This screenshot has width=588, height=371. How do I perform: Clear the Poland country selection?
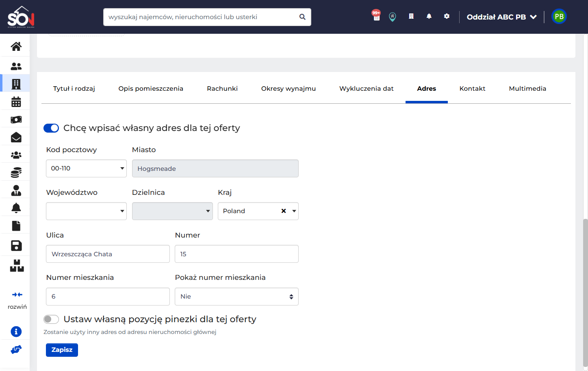click(x=284, y=211)
